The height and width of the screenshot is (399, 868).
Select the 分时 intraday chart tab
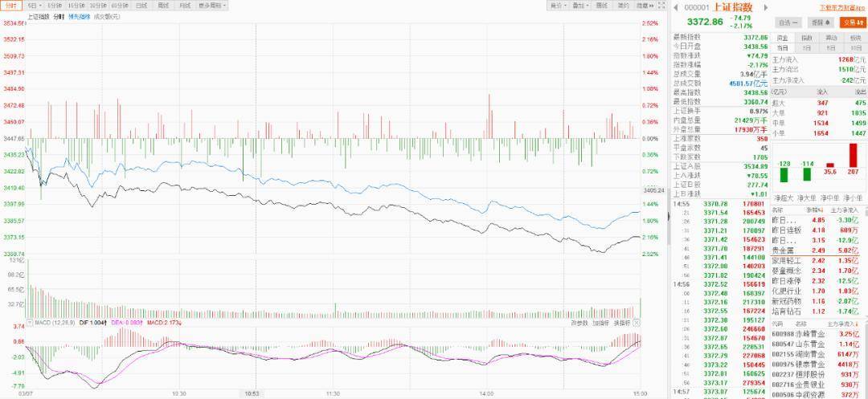[11, 6]
